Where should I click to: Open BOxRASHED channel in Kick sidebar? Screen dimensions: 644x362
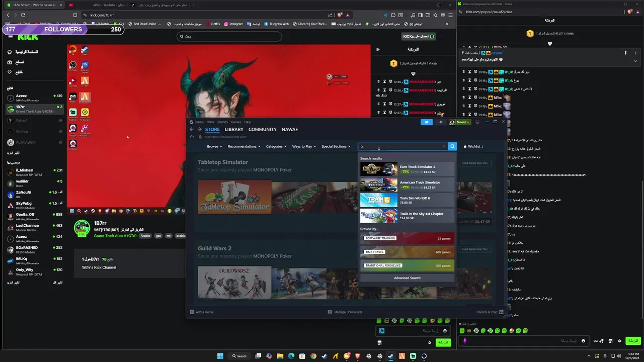34,249
